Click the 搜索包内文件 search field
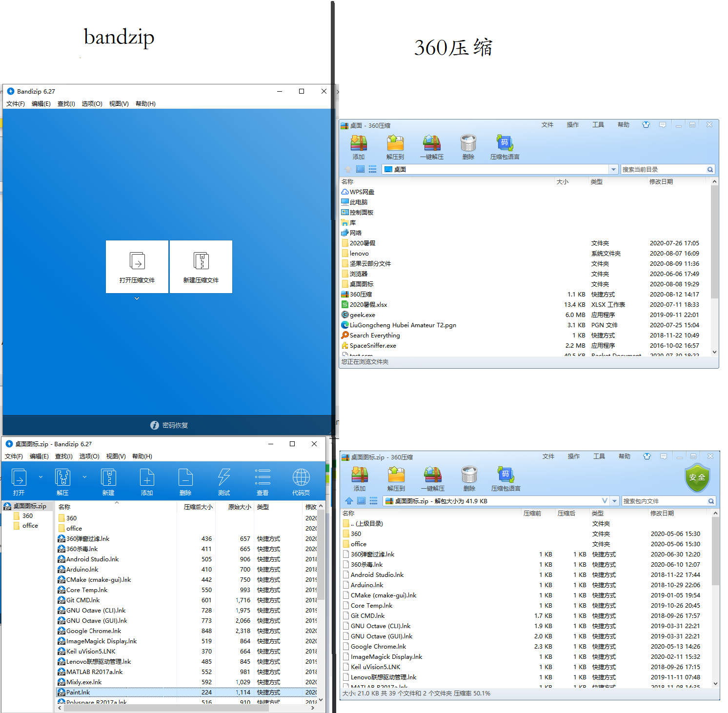The height and width of the screenshot is (713, 728). pyautogui.click(x=664, y=501)
